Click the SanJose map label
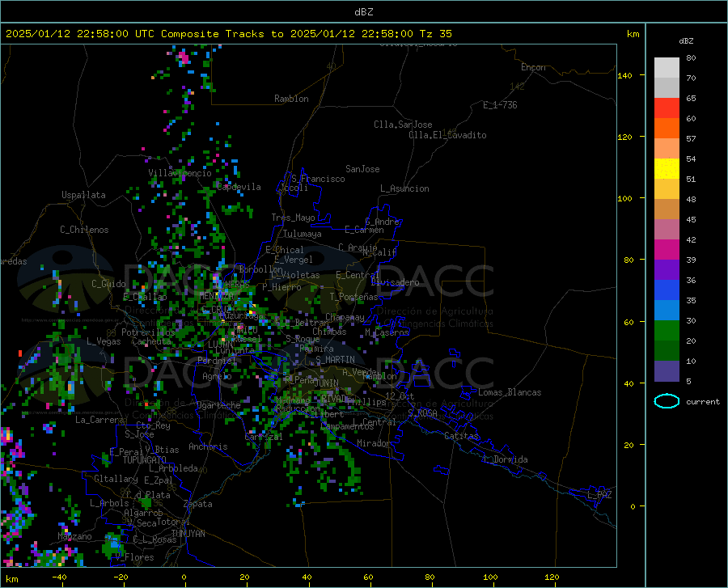728x588 pixels. tap(362, 169)
